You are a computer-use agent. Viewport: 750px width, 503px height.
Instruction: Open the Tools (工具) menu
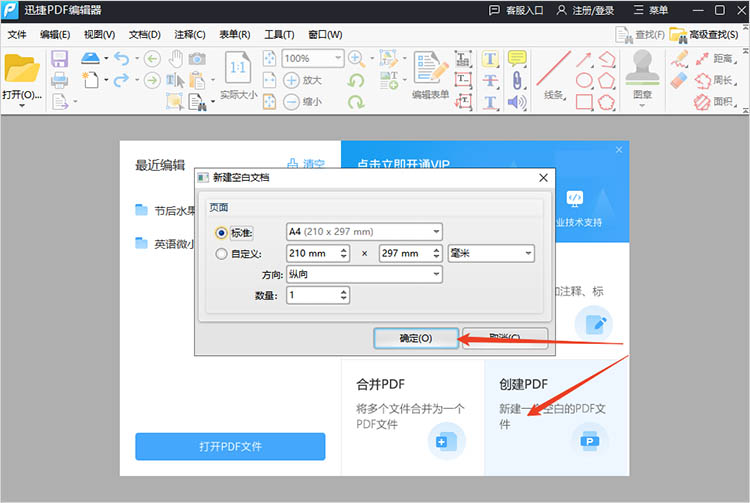pos(279,35)
